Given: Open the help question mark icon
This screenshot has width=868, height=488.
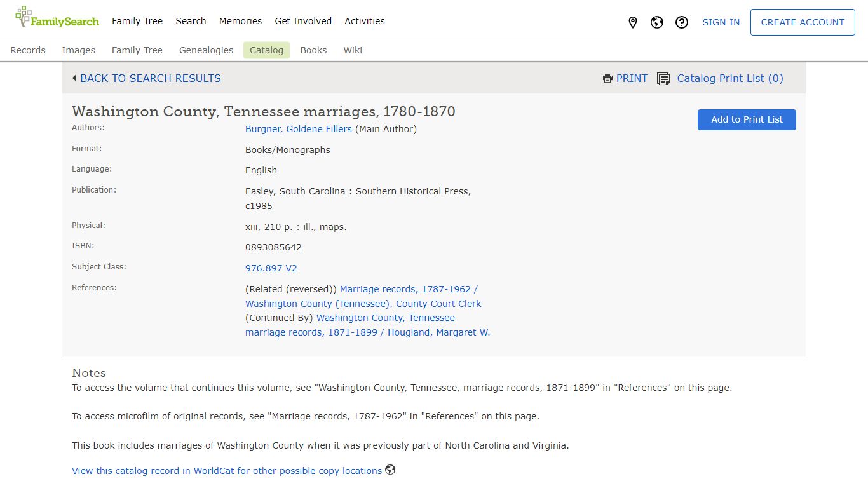Looking at the screenshot, I should 682,22.
